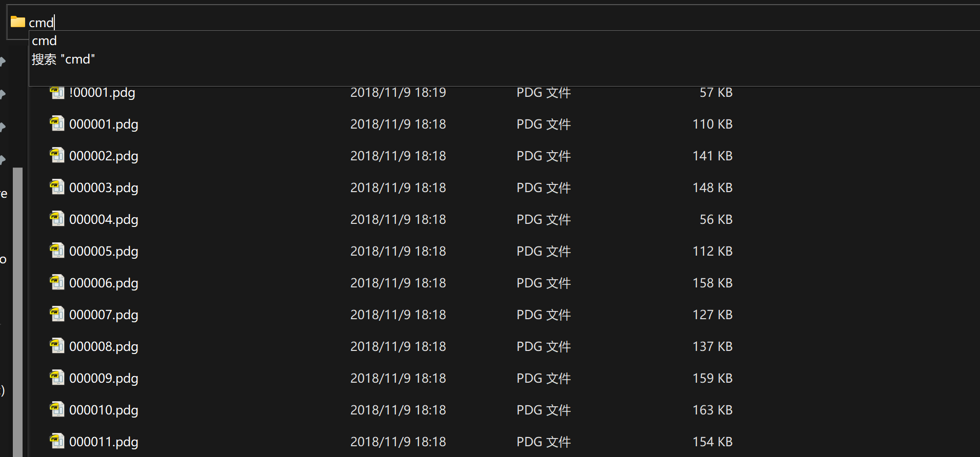Click the file icon of 000006.pdg
Screen dimensions: 980x457
pos(57,283)
